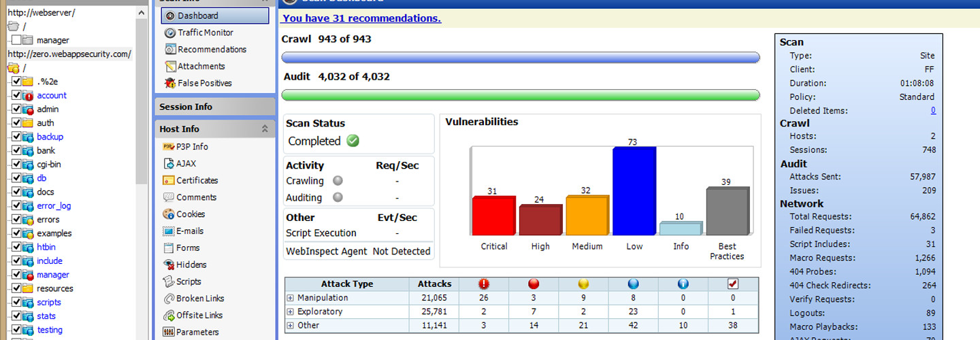This screenshot has height=340, width=980.
Task: Select the scripts site tree item
Action: coord(49,302)
